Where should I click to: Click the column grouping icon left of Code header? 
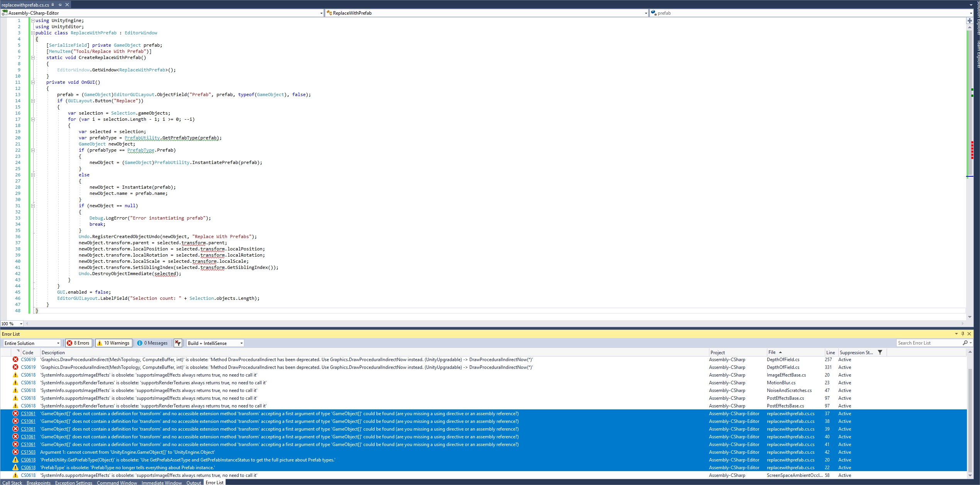click(18, 351)
